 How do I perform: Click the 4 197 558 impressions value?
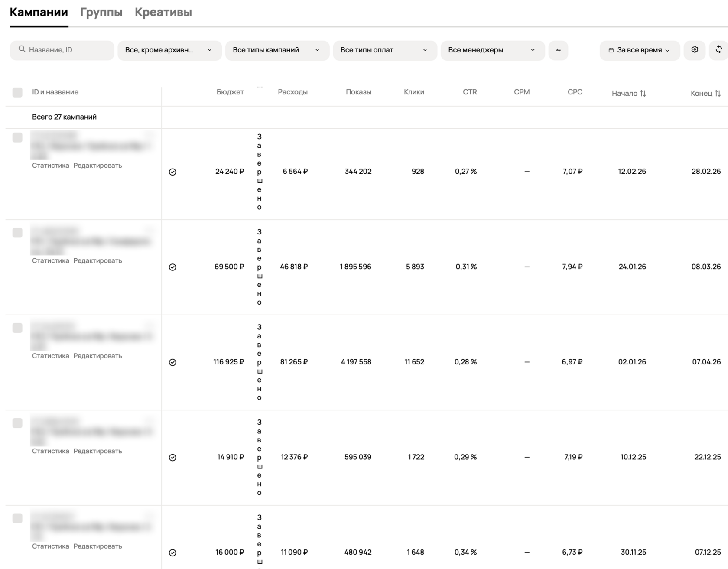(x=356, y=362)
